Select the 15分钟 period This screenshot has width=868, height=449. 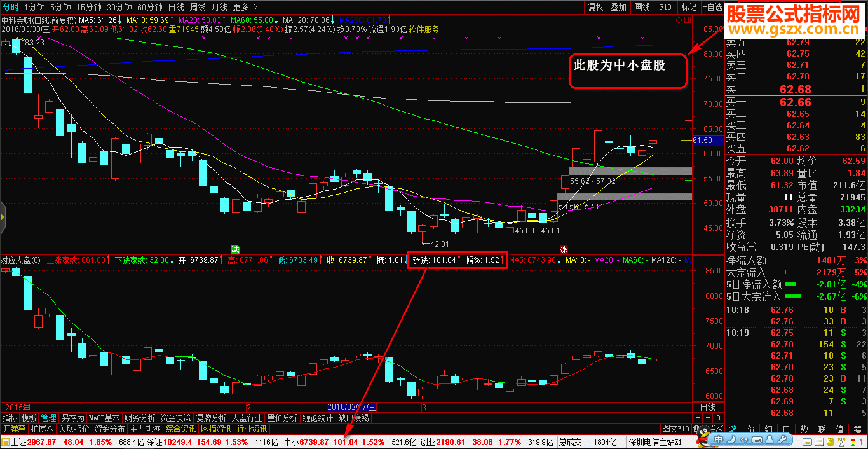[x=88, y=7]
